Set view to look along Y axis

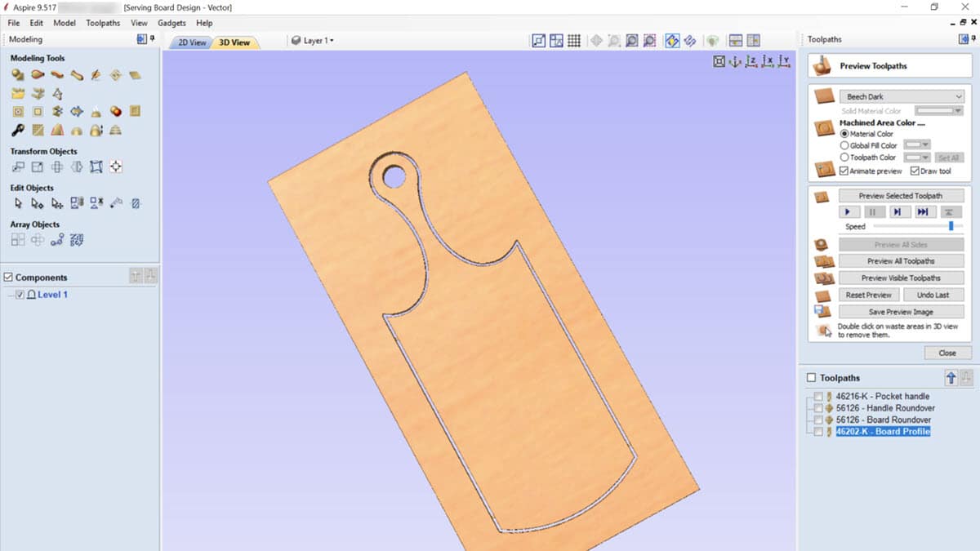pyautogui.click(x=784, y=61)
